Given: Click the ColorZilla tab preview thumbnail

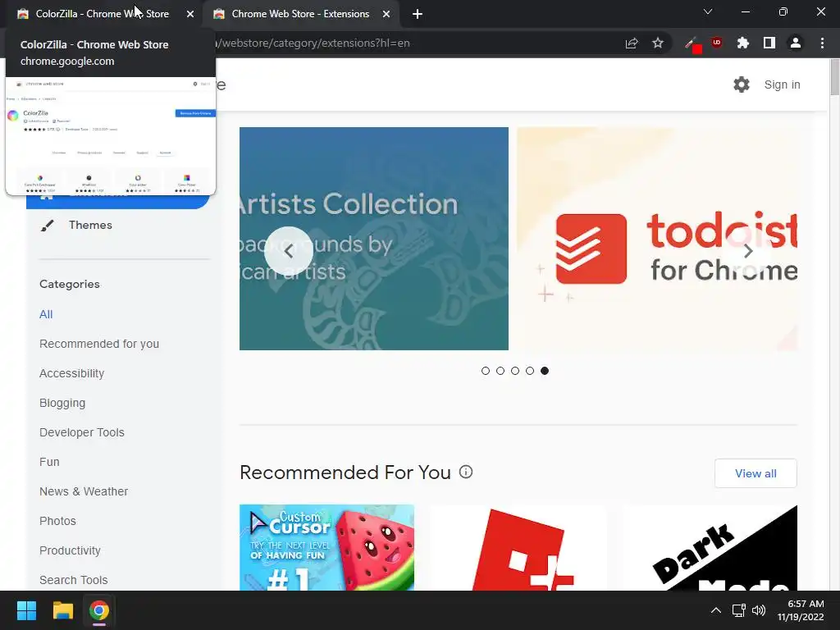Looking at the screenshot, I should coord(111,136).
